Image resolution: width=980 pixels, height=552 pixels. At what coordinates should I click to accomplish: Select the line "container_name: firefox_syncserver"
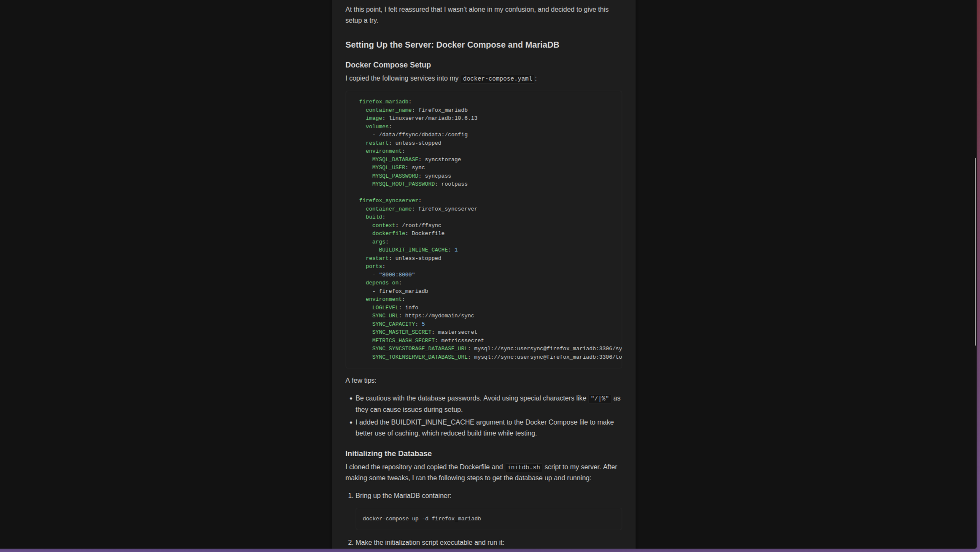point(421,209)
